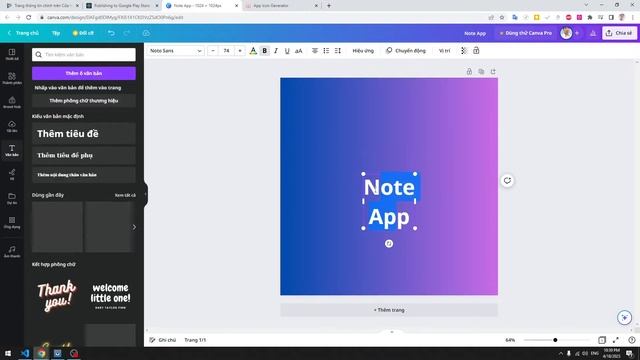Open the user profile avatar

tap(566, 33)
